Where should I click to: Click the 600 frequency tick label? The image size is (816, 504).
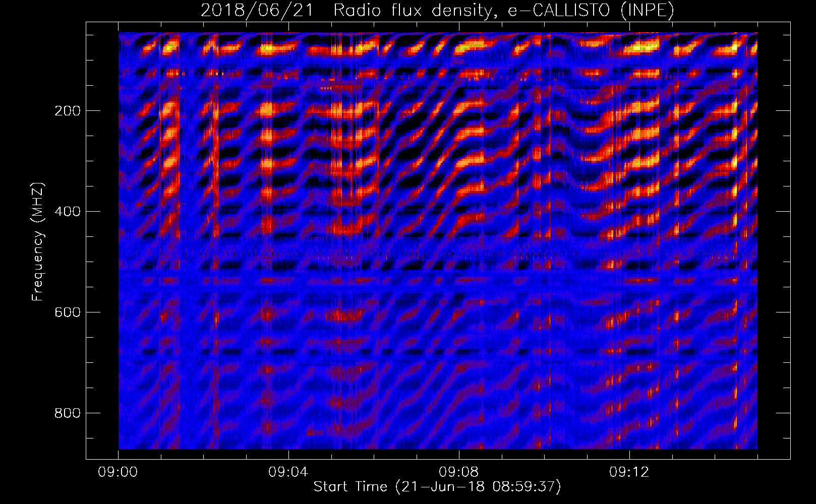(x=68, y=312)
